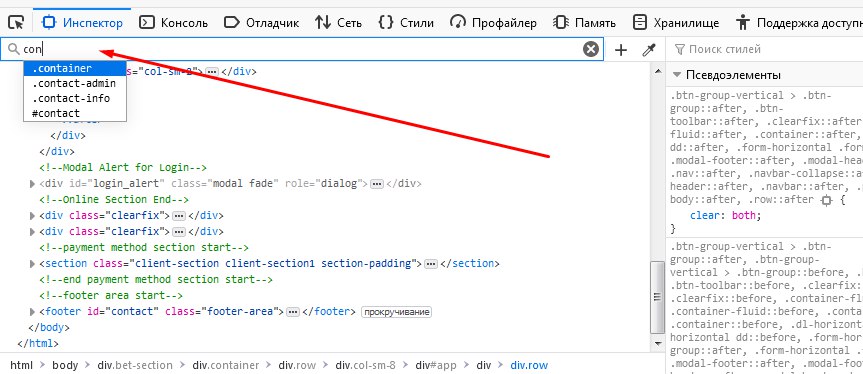
Task: Select the closing body tag line
Action: [48, 327]
